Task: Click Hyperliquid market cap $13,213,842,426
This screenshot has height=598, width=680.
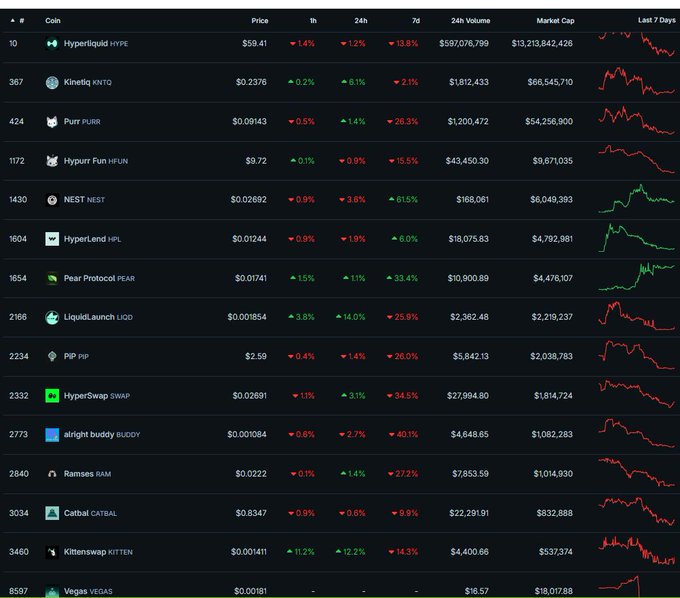Action: 542,43
